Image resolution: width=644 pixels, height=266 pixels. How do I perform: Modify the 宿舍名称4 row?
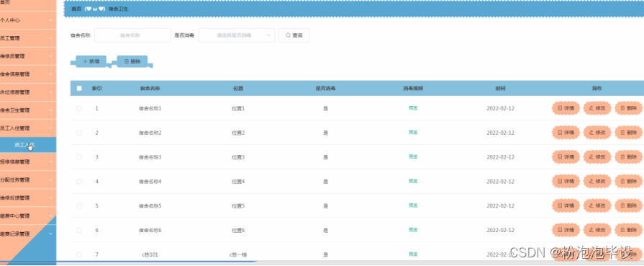coord(597,181)
